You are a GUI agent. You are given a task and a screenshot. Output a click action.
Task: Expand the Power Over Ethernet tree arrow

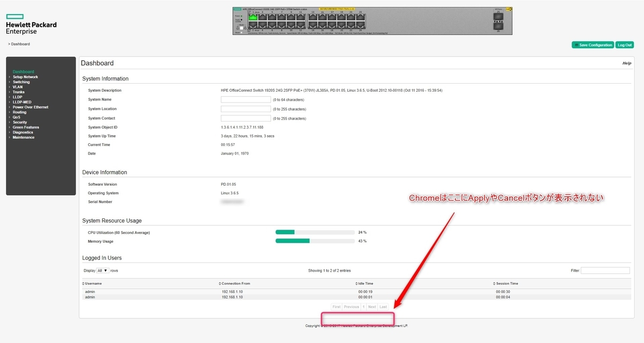click(10, 107)
